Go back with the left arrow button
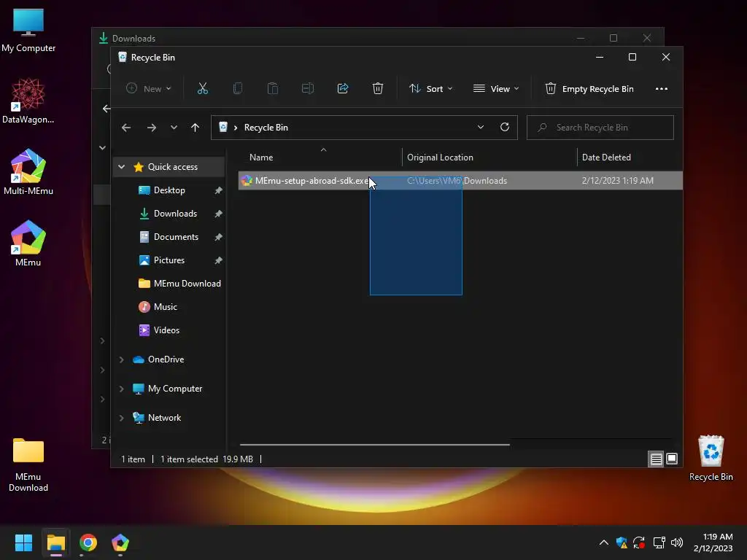This screenshot has width=747, height=560. click(x=126, y=128)
